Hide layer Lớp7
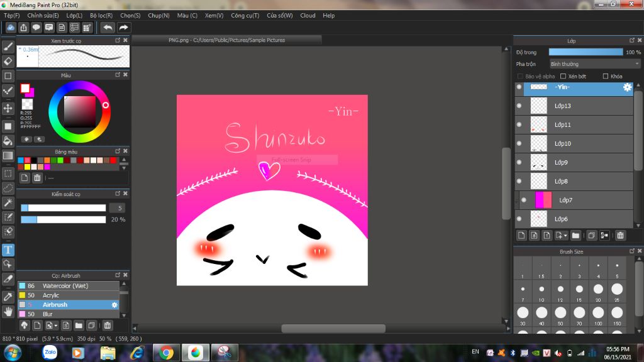Screen dimensions: 644x362 click(524, 200)
